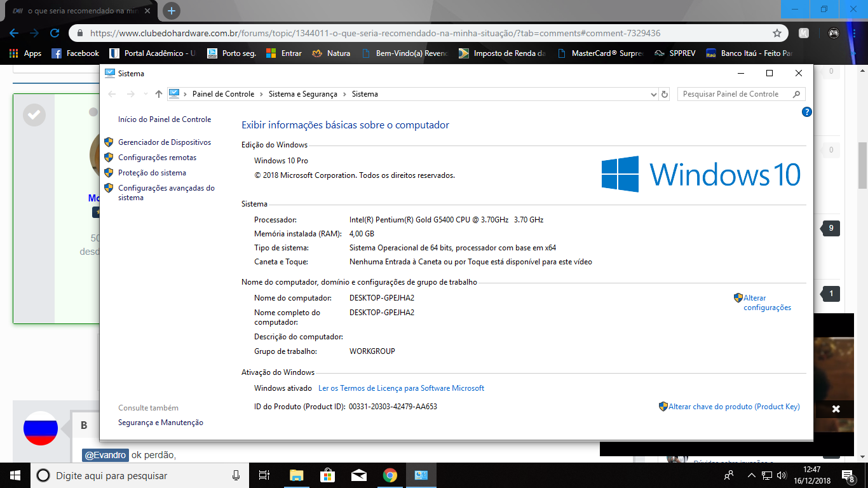
Task: Click the People icon in system tray
Action: (x=729, y=475)
